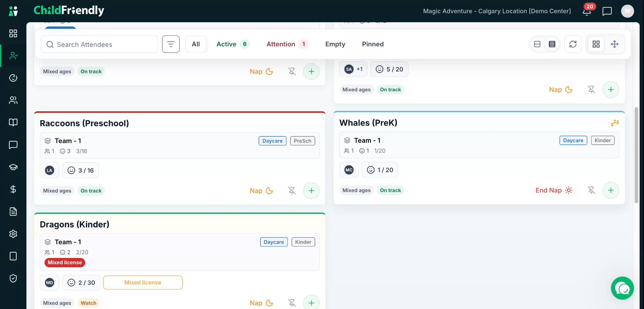Open the support chat bubble
This screenshot has width=644, height=309.
(x=623, y=288)
